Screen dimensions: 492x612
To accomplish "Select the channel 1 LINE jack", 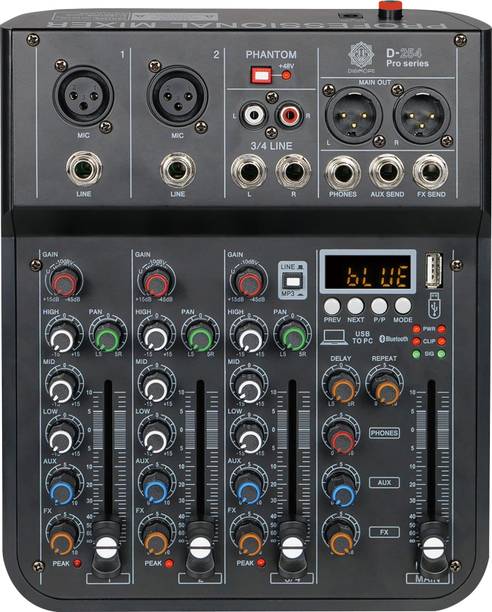I will click(x=83, y=169).
